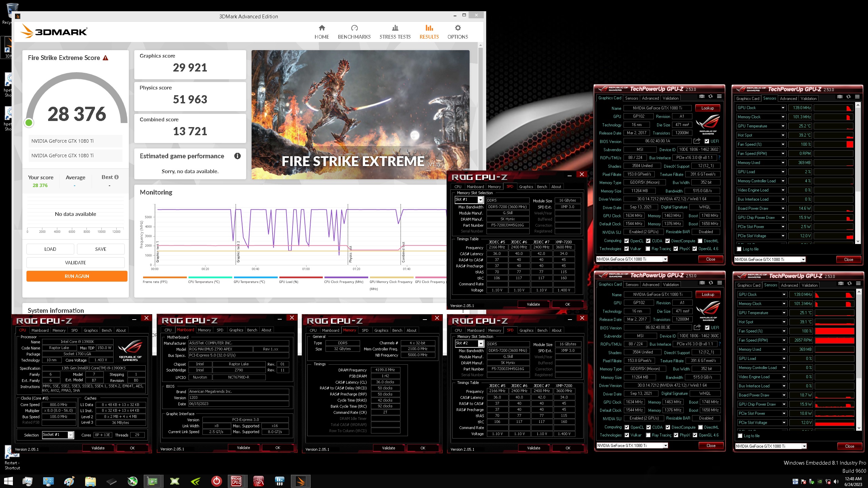Click Lookup in GPU-Z window with BIOS 86.02.40.00.1A

coord(708,108)
